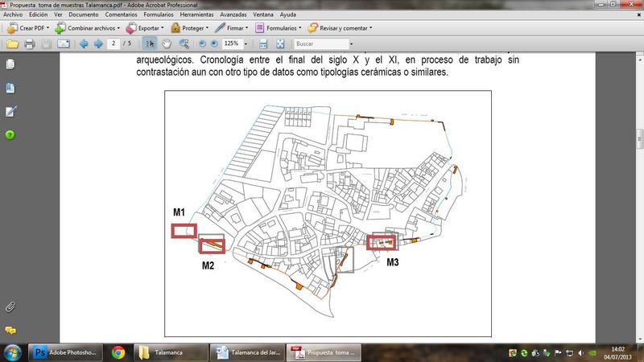The height and width of the screenshot is (362, 644).
Task: Switch to full-screen fit page icon
Action: (x=280, y=43)
